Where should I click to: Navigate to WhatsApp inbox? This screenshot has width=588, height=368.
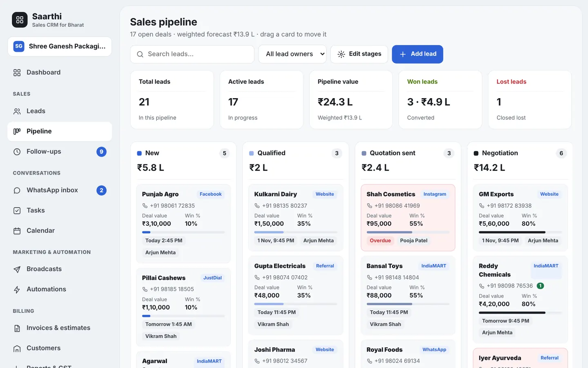(x=60, y=191)
